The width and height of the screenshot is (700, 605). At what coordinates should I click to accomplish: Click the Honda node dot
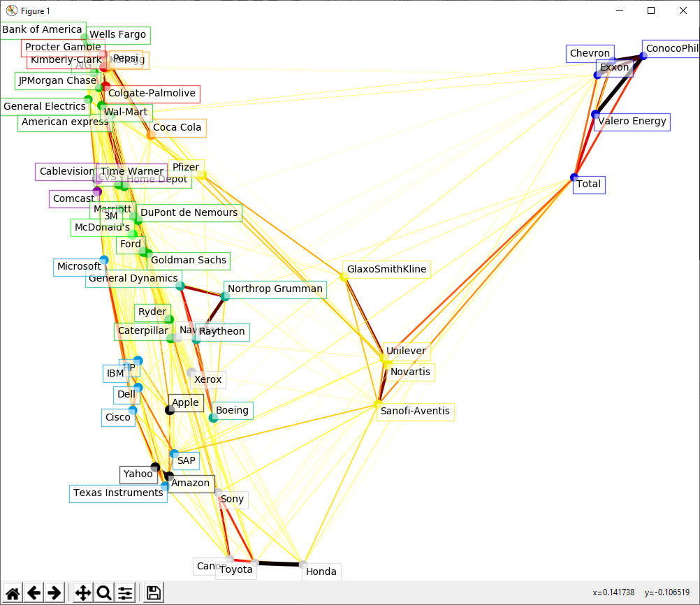303,564
